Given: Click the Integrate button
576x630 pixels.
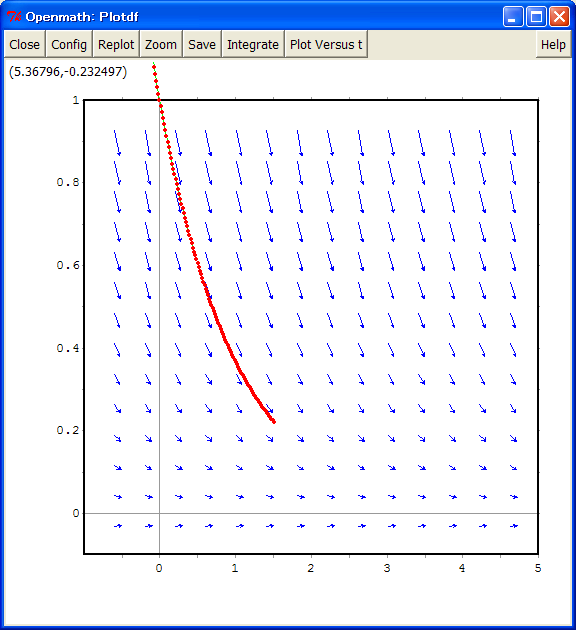Looking at the screenshot, I should tap(253, 44).
